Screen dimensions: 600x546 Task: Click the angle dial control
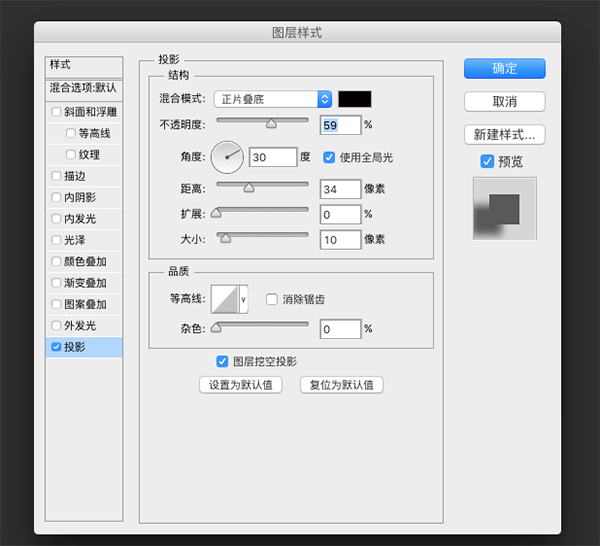coord(227,157)
